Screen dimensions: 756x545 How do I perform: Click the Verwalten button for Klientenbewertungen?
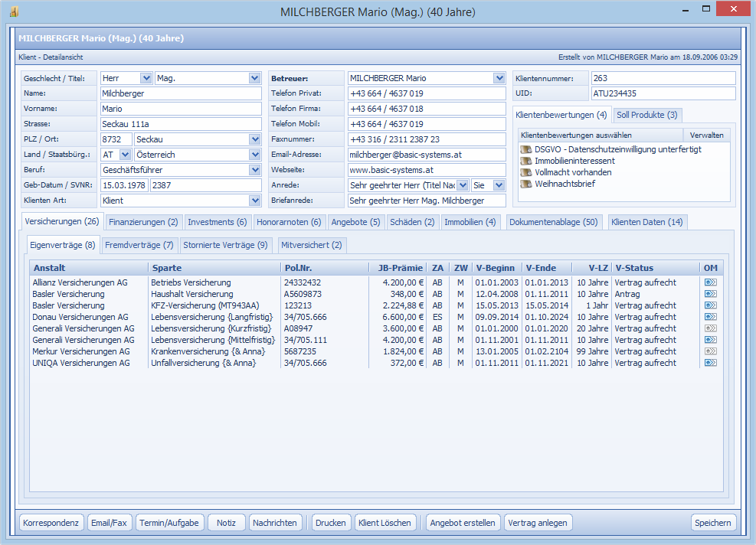[x=707, y=135]
